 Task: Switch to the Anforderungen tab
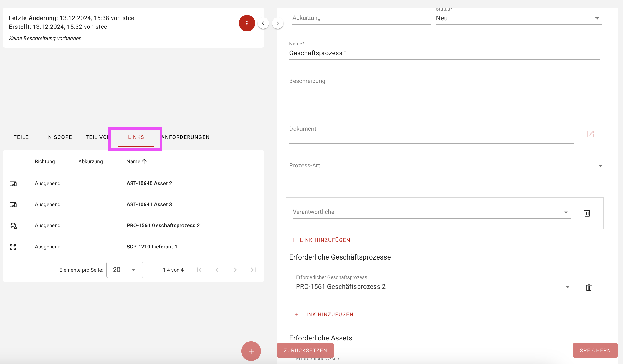[186, 137]
